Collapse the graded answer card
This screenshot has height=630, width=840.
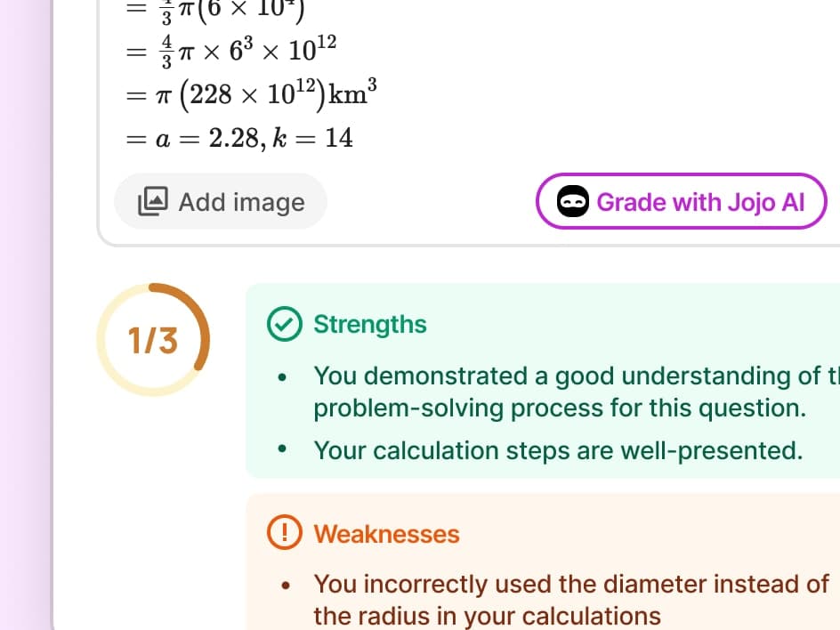click(x=445, y=116)
